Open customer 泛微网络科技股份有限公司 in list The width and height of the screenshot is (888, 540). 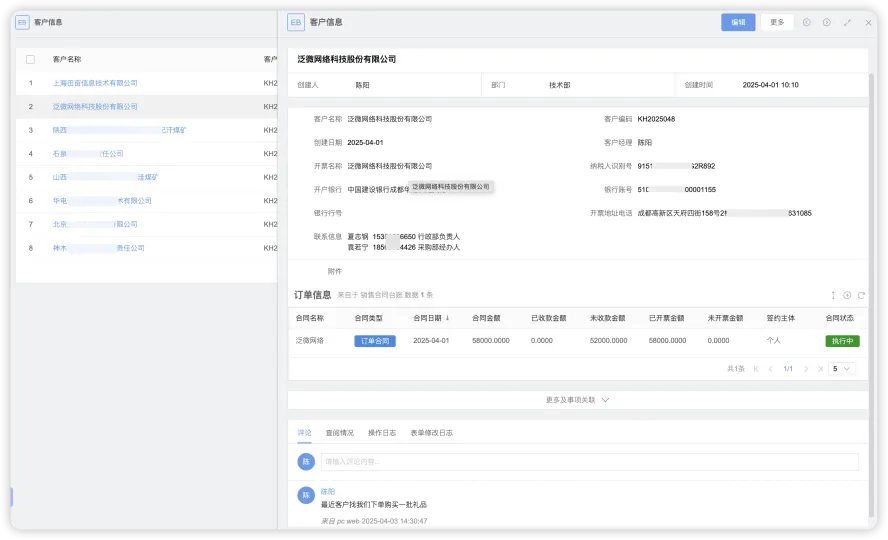pos(95,106)
